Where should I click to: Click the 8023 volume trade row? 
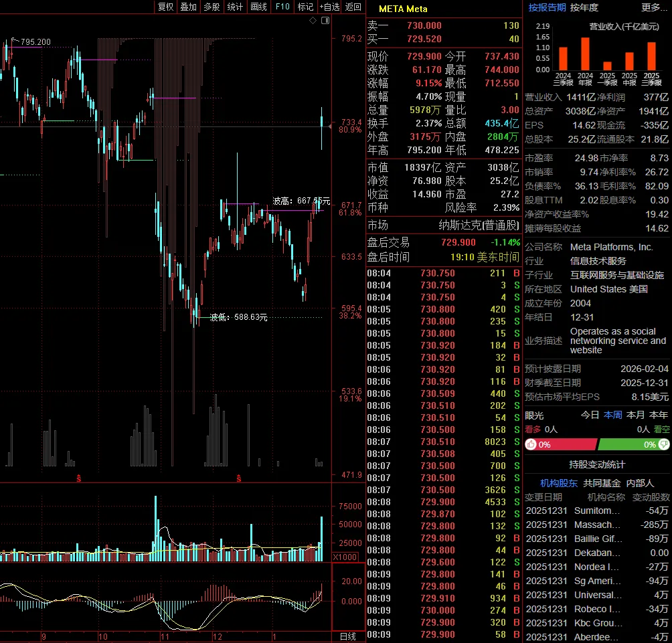443,442
